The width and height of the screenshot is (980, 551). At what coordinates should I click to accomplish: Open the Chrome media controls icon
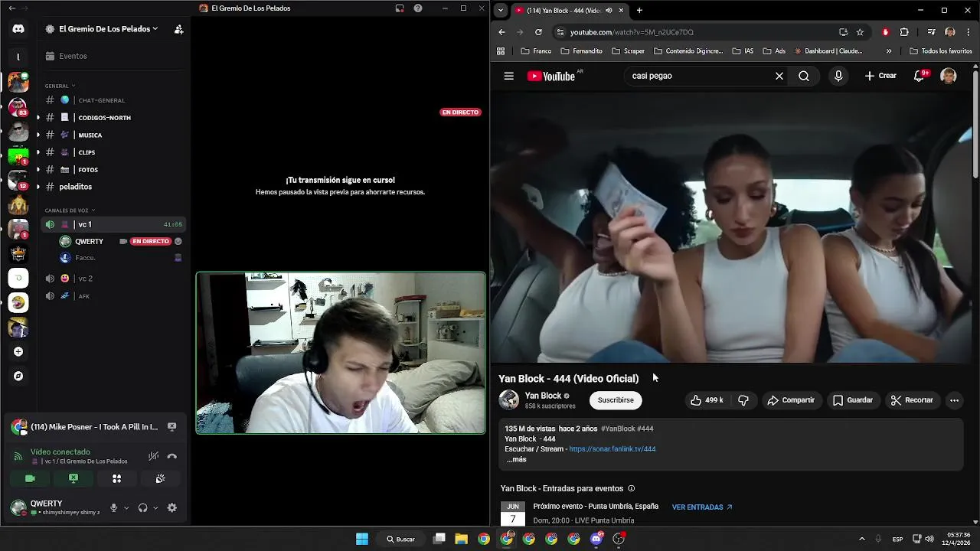coord(931,32)
